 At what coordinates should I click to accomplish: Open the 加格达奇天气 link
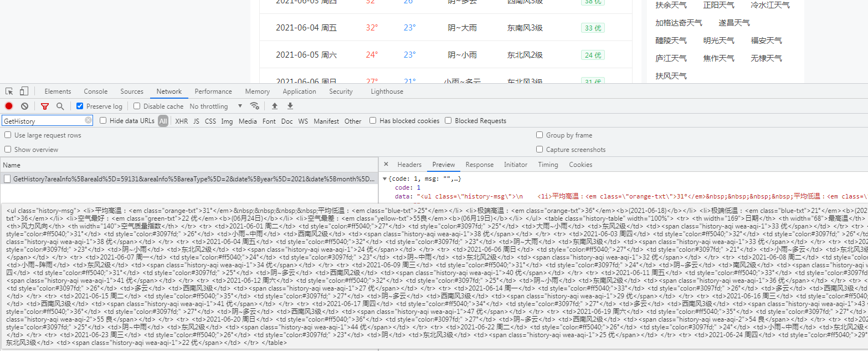click(679, 23)
